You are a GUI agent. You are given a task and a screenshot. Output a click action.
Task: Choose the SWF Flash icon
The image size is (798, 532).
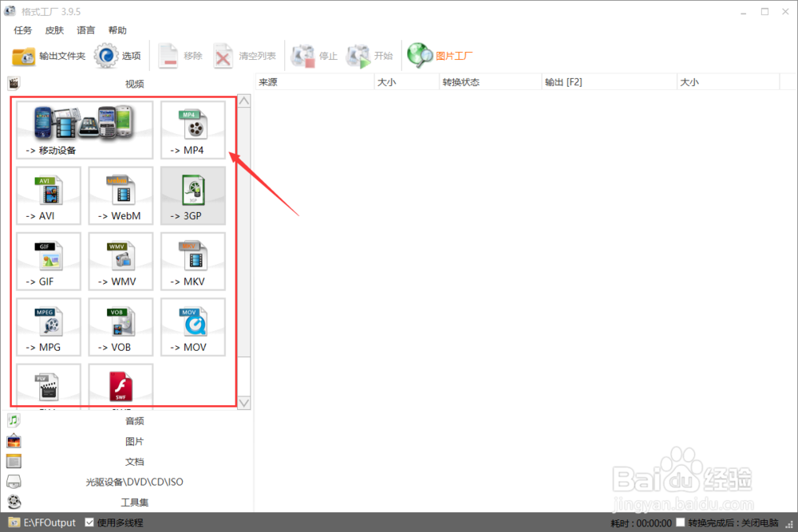120,385
